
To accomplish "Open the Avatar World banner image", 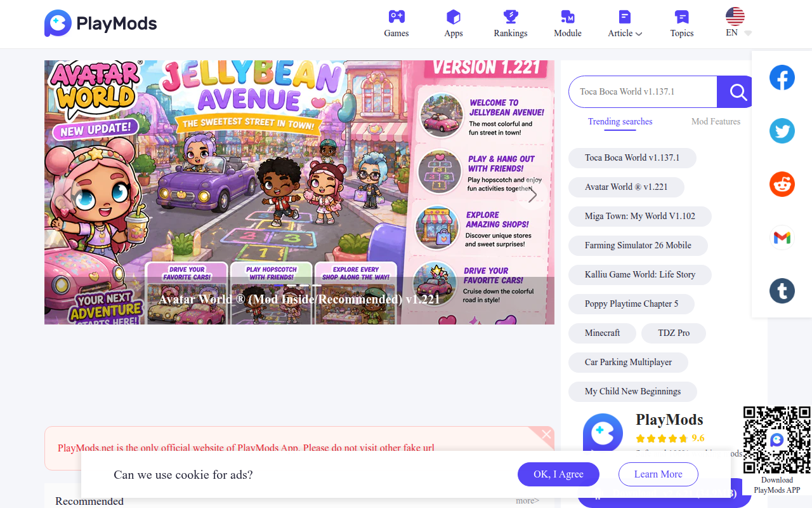I will click(299, 192).
